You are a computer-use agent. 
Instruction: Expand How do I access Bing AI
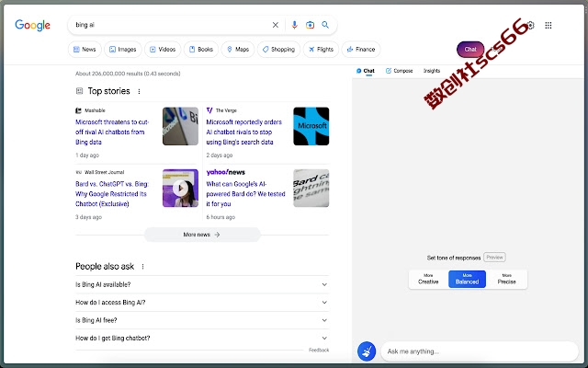pos(202,303)
